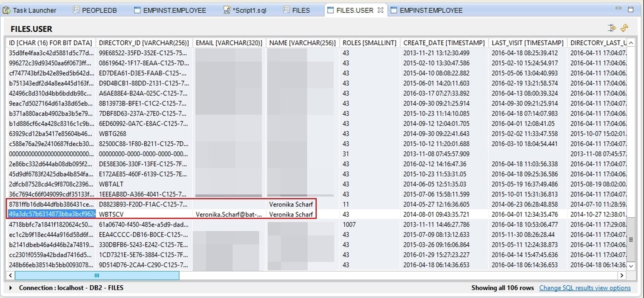
Task: Select the Veronika.Scharf email cell
Action: pos(229,214)
